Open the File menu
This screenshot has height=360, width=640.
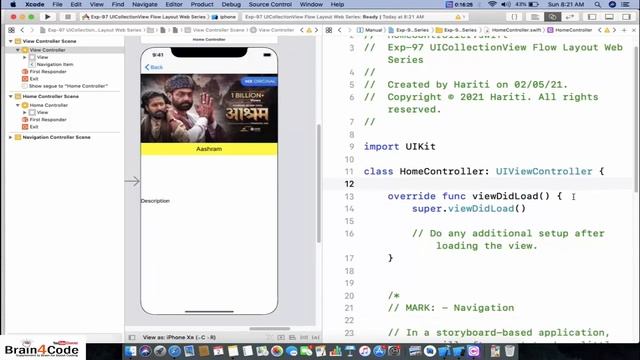click(57, 4)
